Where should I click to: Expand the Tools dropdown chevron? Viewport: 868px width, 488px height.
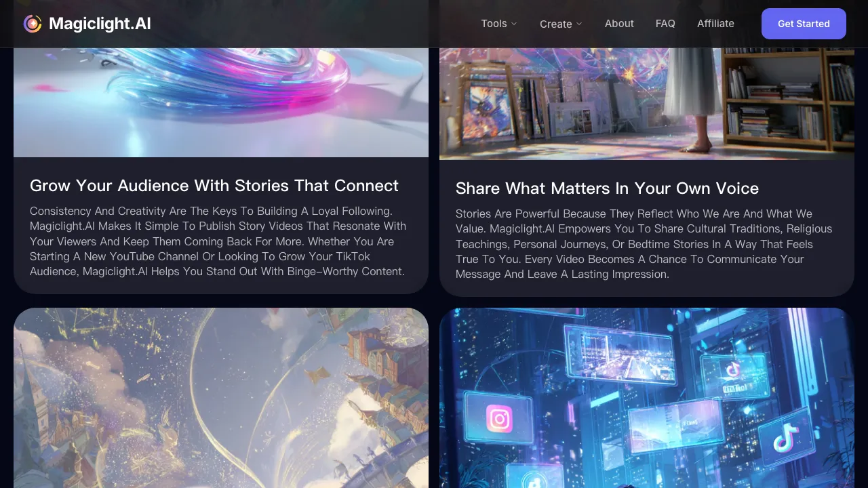click(514, 24)
